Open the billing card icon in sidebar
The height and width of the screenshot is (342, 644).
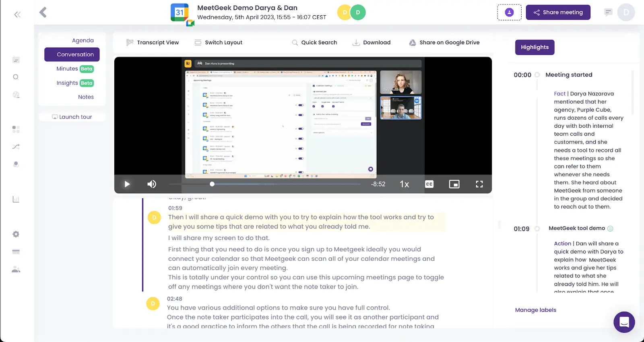(x=16, y=252)
